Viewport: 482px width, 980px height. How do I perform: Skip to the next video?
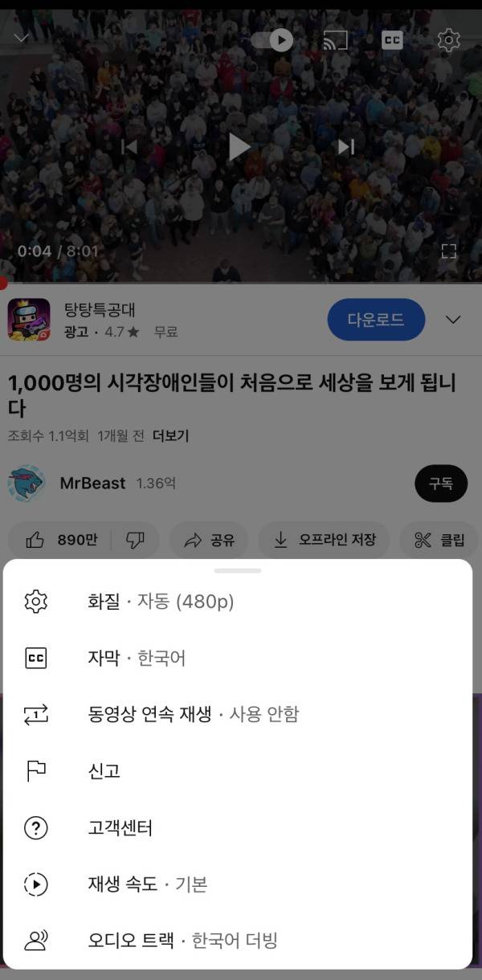click(x=346, y=147)
